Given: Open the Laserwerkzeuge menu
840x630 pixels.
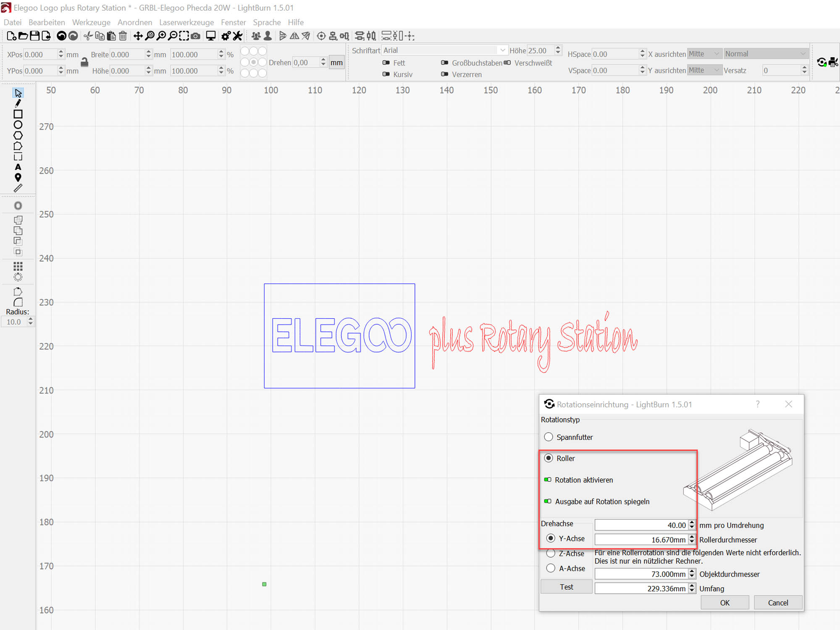Looking at the screenshot, I should pyautogui.click(x=186, y=22).
